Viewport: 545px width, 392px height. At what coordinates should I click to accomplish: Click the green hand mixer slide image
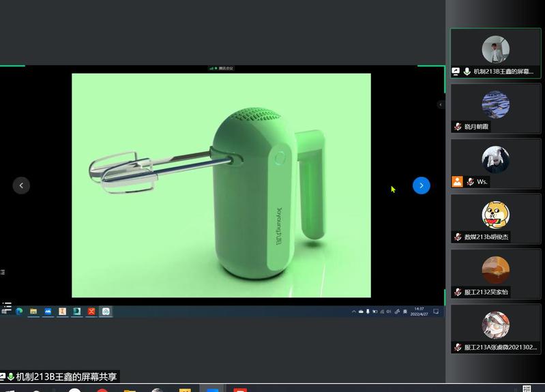click(222, 185)
